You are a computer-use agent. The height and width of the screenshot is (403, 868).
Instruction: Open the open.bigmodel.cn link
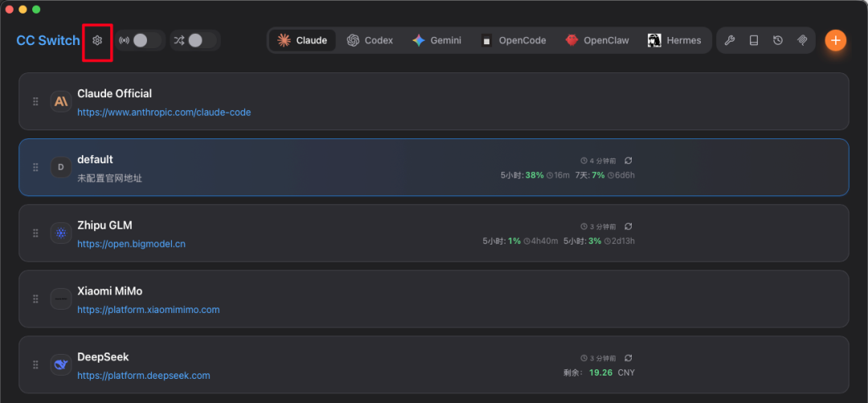131,244
